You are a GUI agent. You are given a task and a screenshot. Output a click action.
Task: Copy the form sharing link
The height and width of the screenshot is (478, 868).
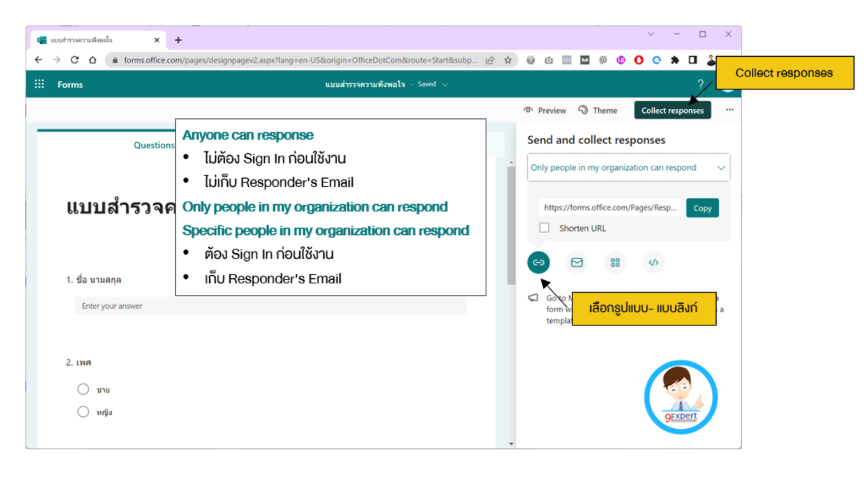point(702,207)
